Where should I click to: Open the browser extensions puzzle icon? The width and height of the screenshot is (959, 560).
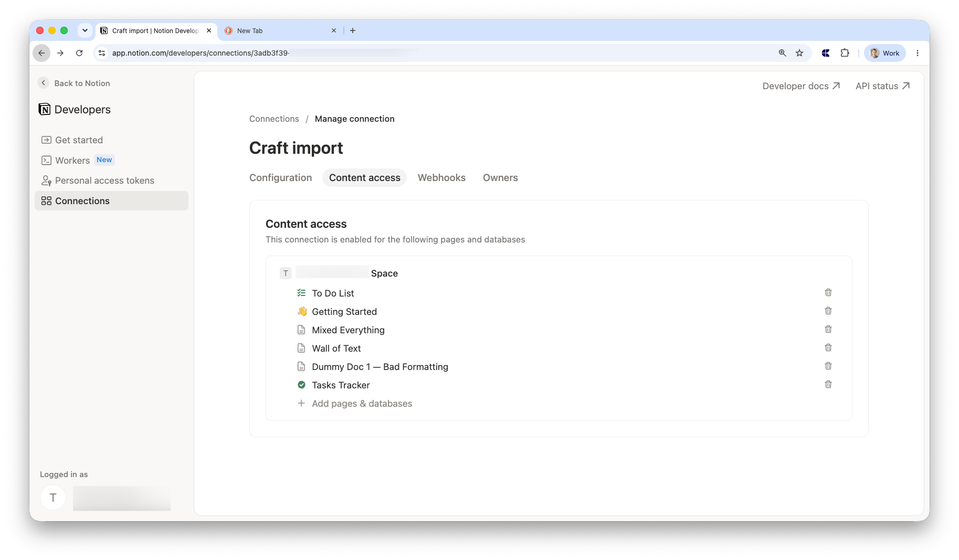[845, 53]
